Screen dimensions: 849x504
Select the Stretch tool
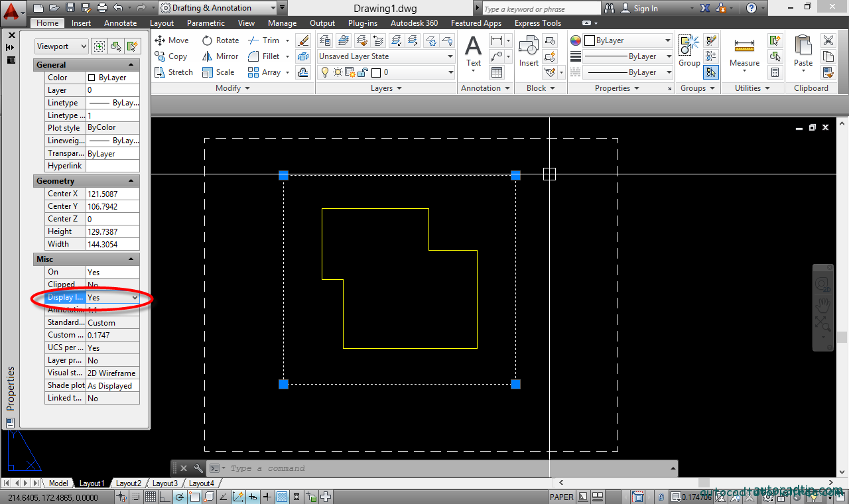pos(174,72)
